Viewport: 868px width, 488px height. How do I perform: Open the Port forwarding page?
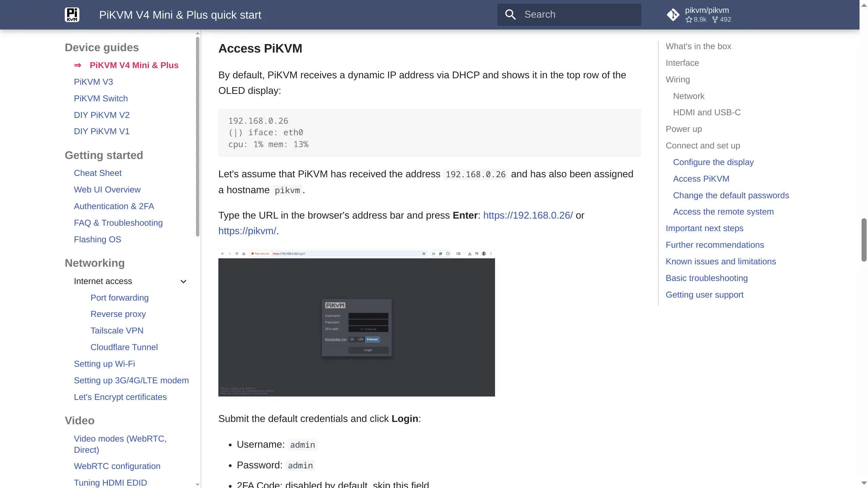119,298
